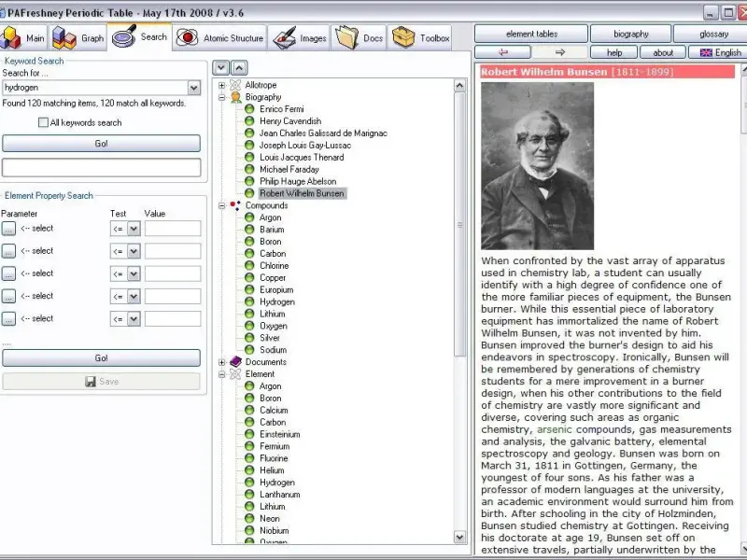This screenshot has height=560, width=747.
Task: Click the results tree scroll up arrow
Action: (x=459, y=86)
